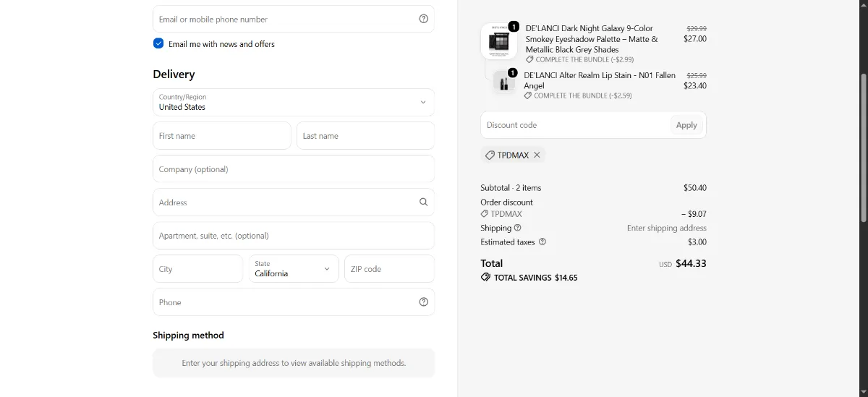Image resolution: width=868 pixels, height=397 pixels.
Task: Click the Last name field
Action: click(365, 136)
